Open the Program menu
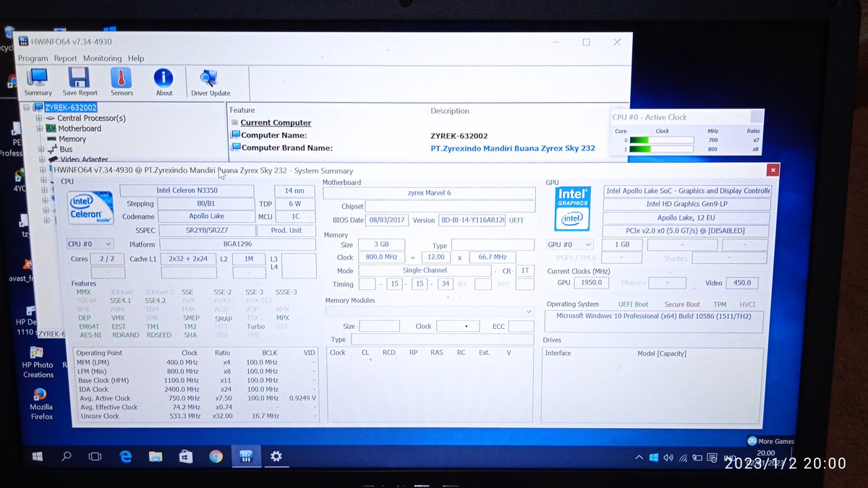The height and width of the screenshot is (488, 868). (33, 59)
